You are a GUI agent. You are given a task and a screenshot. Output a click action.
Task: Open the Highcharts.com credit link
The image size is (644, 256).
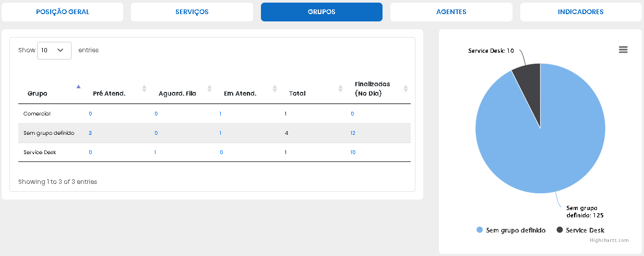[x=609, y=240]
